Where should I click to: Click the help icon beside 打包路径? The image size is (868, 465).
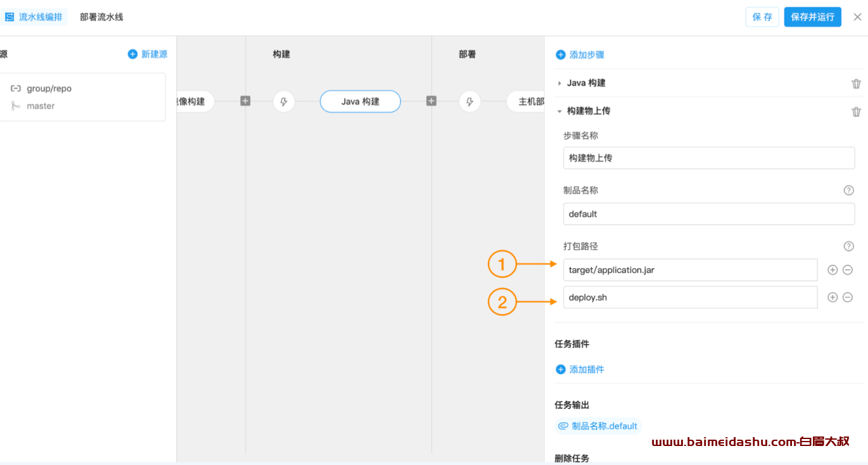(849, 246)
